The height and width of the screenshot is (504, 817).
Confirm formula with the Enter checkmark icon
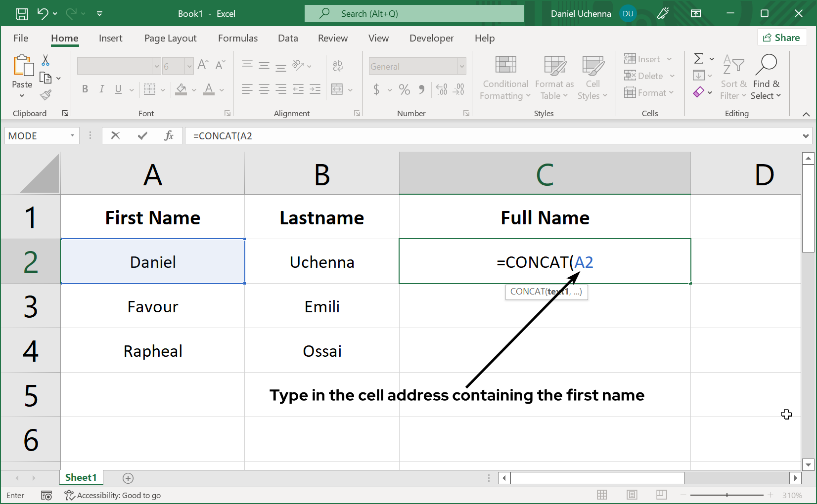tap(142, 135)
